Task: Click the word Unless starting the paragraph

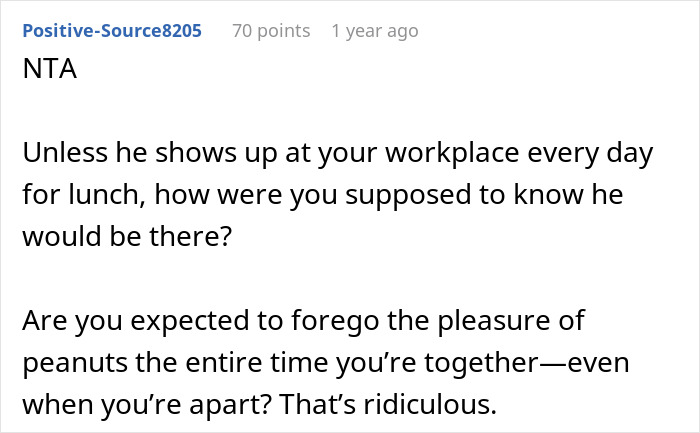Action: click(x=65, y=153)
